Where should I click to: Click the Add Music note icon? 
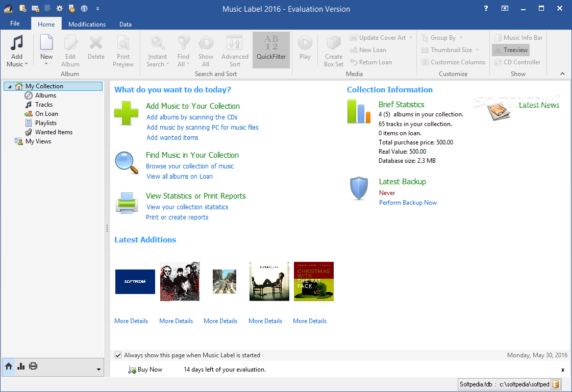click(x=17, y=43)
